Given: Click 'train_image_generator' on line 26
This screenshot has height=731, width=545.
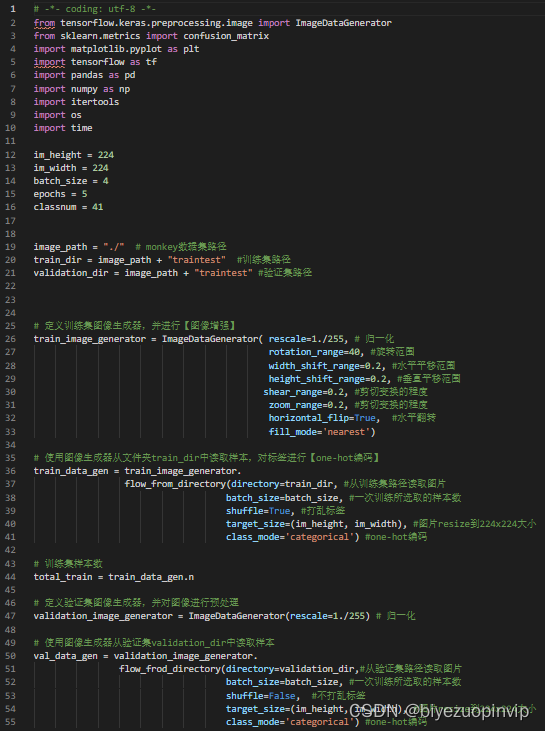Looking at the screenshot, I should [x=90, y=339].
